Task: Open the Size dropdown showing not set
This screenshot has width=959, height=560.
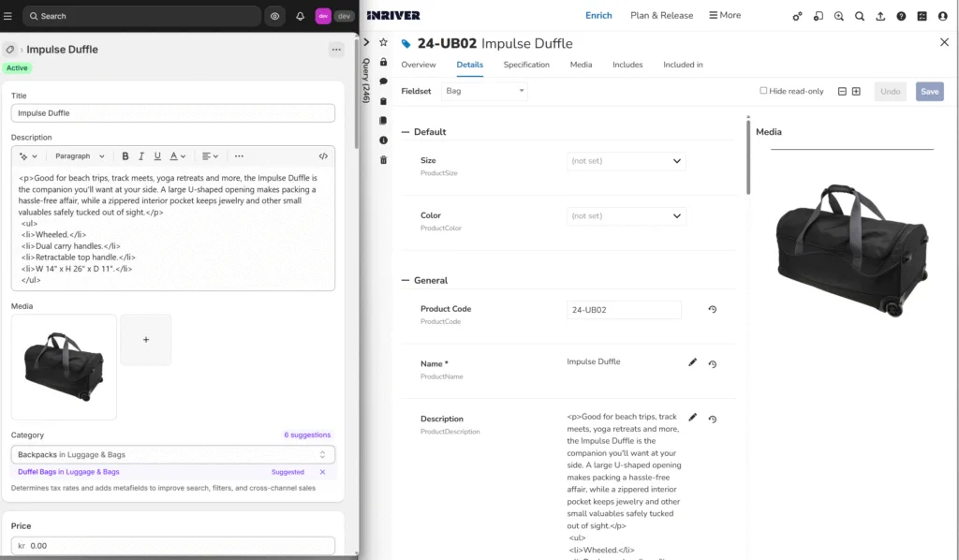Action: (626, 160)
